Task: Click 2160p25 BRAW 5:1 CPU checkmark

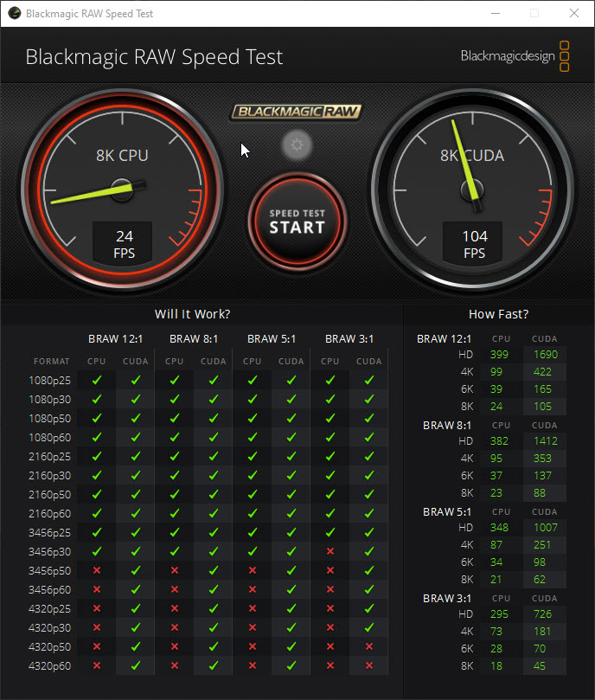Action: tap(253, 457)
